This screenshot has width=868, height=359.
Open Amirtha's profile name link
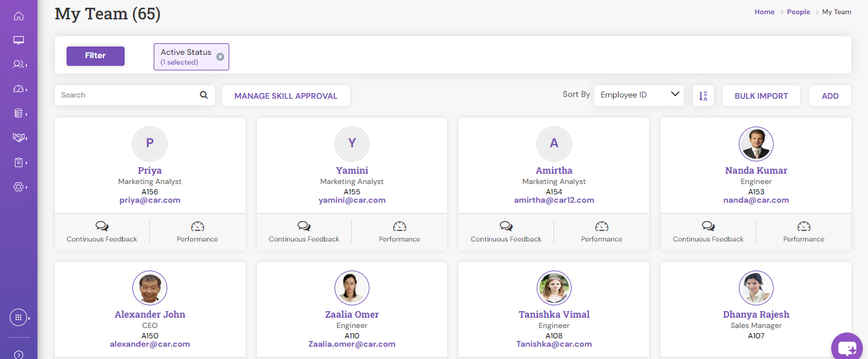(554, 171)
